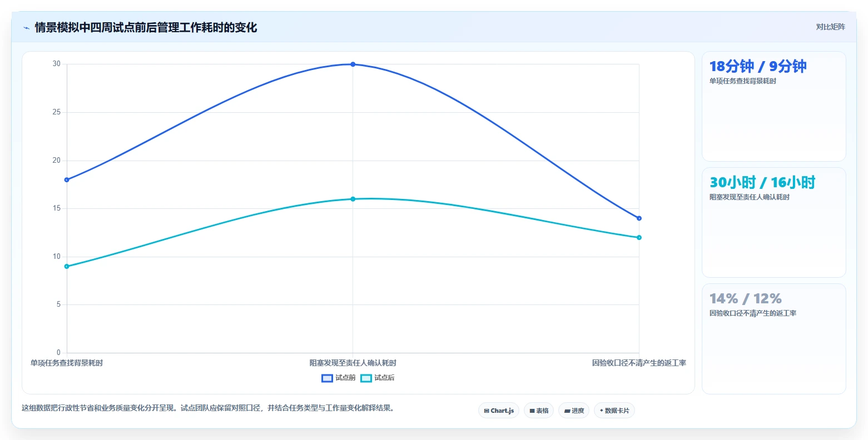Screen dimensions: 868x440
Task: Click the 试点后 data point at value 9
Action: 67,267
